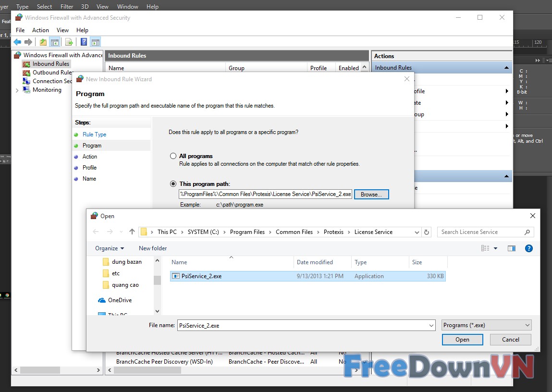Click the Search License Service box

480,232
